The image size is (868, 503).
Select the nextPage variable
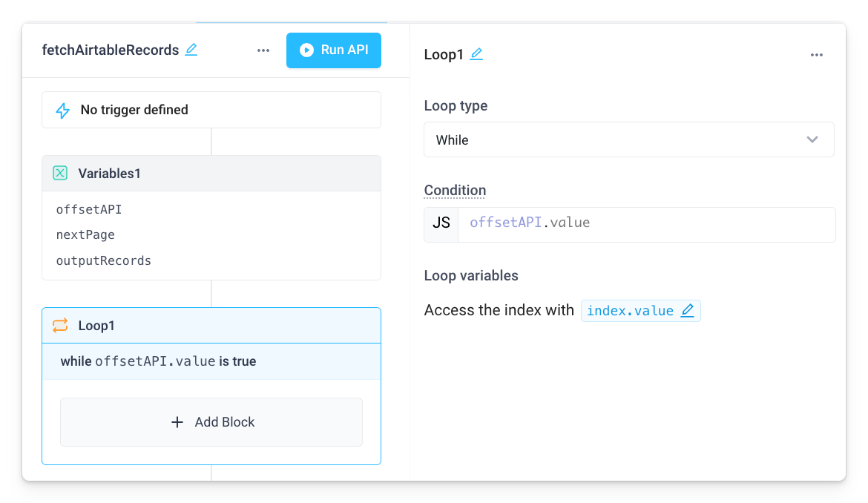click(84, 234)
